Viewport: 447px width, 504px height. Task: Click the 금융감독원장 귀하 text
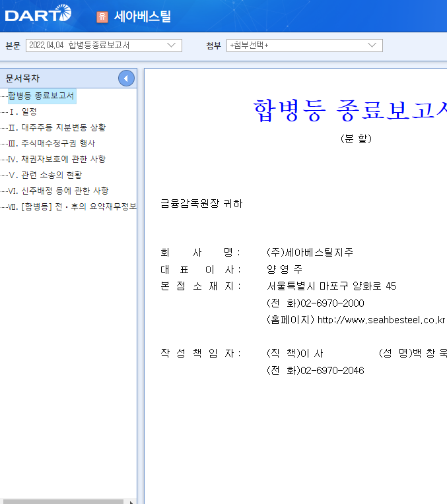pos(201,203)
